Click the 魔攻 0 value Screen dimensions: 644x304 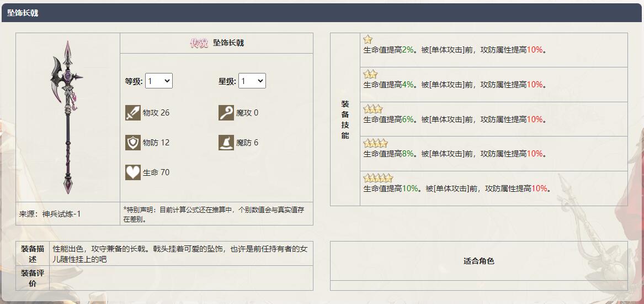point(247,113)
